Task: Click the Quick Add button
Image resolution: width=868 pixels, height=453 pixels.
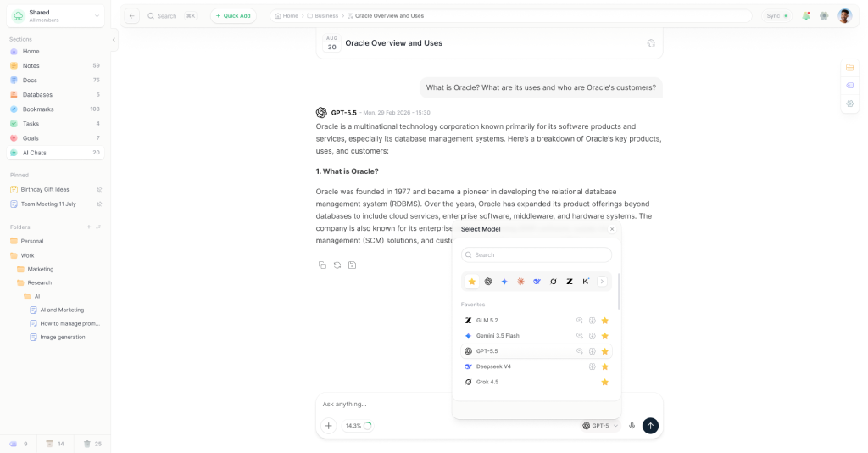Action: [x=233, y=16]
